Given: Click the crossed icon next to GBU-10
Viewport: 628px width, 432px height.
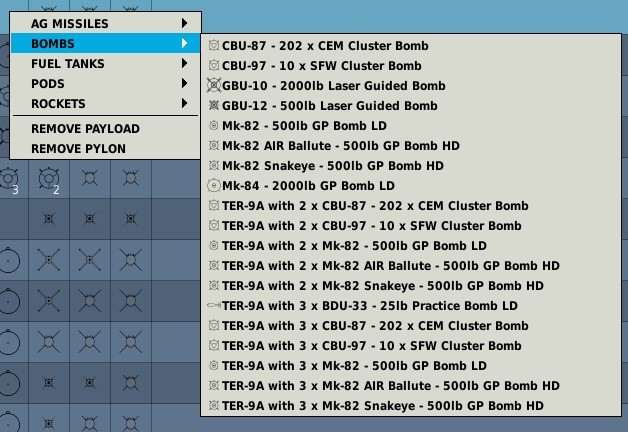Looking at the screenshot, I should pyautogui.click(x=214, y=85).
